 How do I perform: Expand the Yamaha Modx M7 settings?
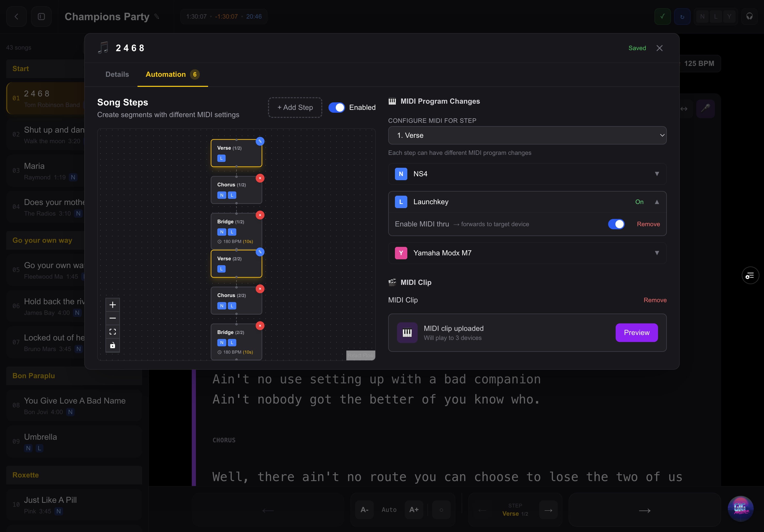click(657, 253)
